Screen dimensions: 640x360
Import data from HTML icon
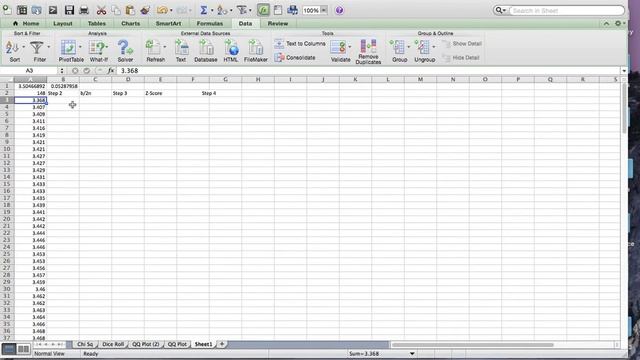231,51
